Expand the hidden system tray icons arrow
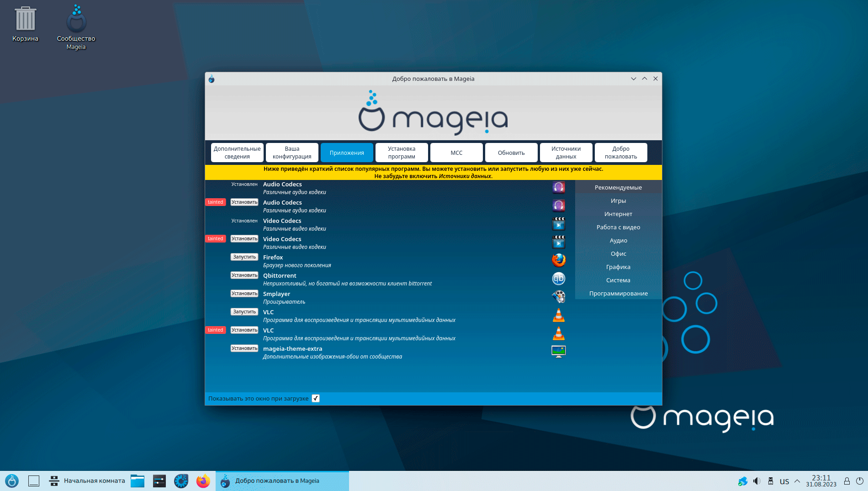868x491 pixels. pos(797,481)
